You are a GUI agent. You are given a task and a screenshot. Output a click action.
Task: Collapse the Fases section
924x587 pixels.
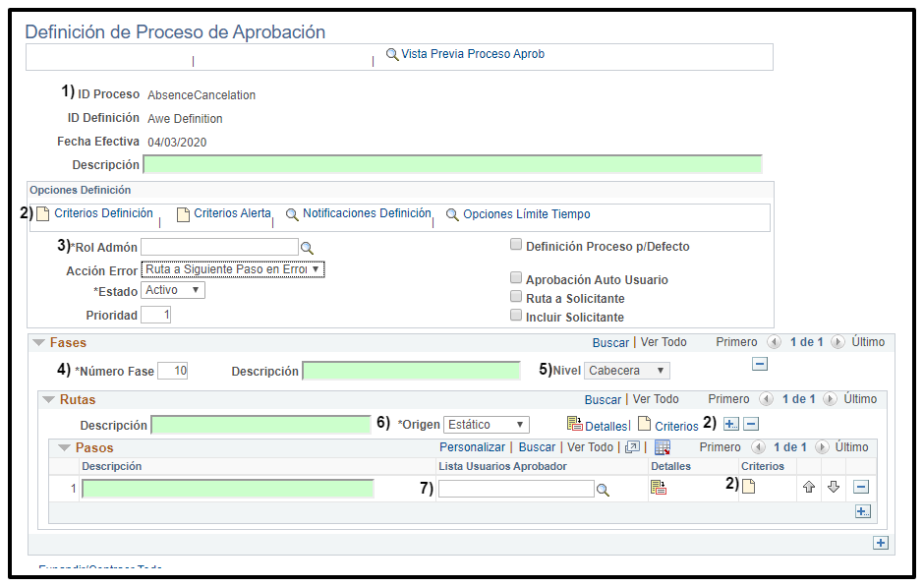tap(39, 343)
